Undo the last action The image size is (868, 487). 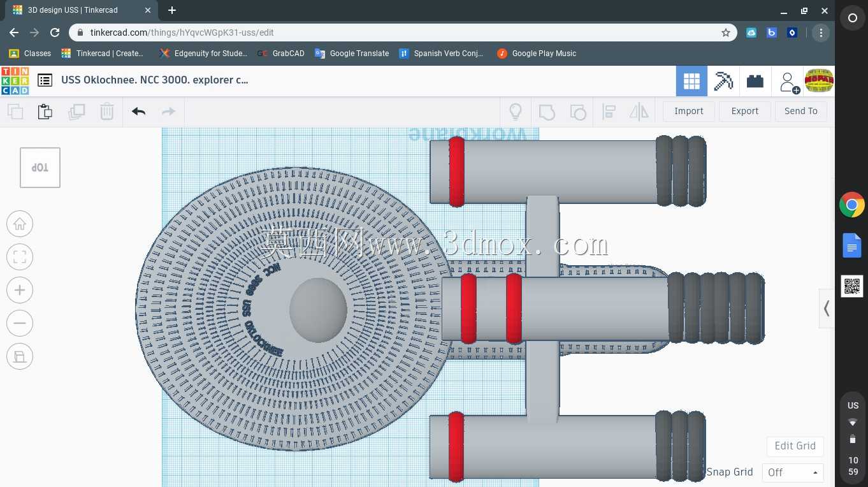coord(138,112)
